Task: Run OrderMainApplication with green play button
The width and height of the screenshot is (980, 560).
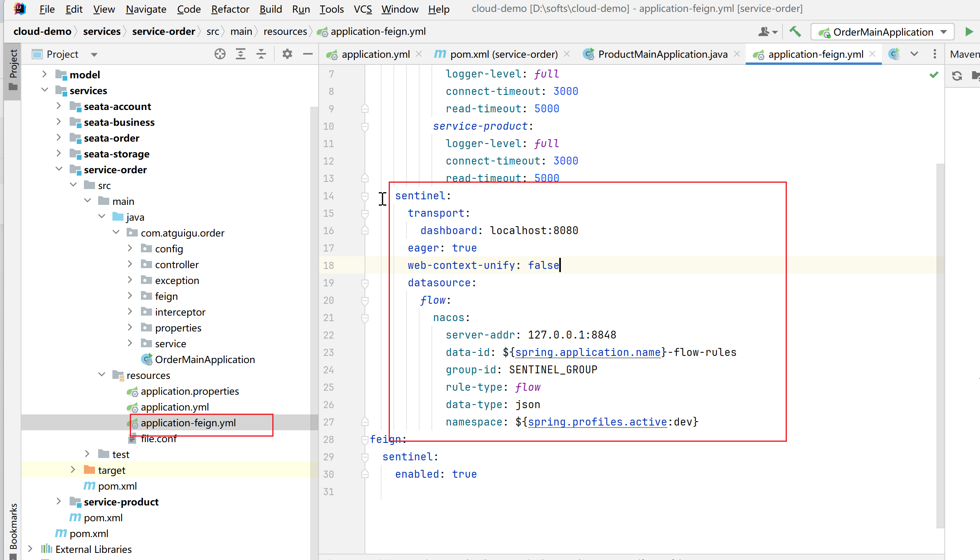Action: [969, 32]
